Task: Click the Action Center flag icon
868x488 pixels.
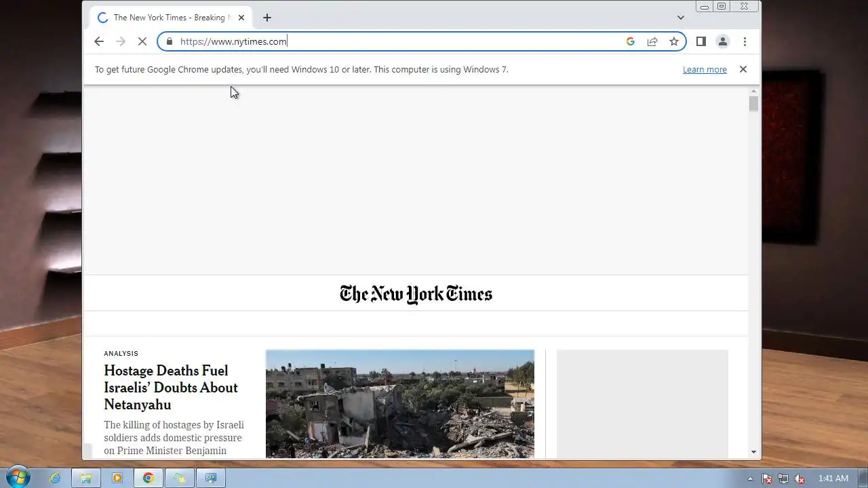Action: coord(767,479)
